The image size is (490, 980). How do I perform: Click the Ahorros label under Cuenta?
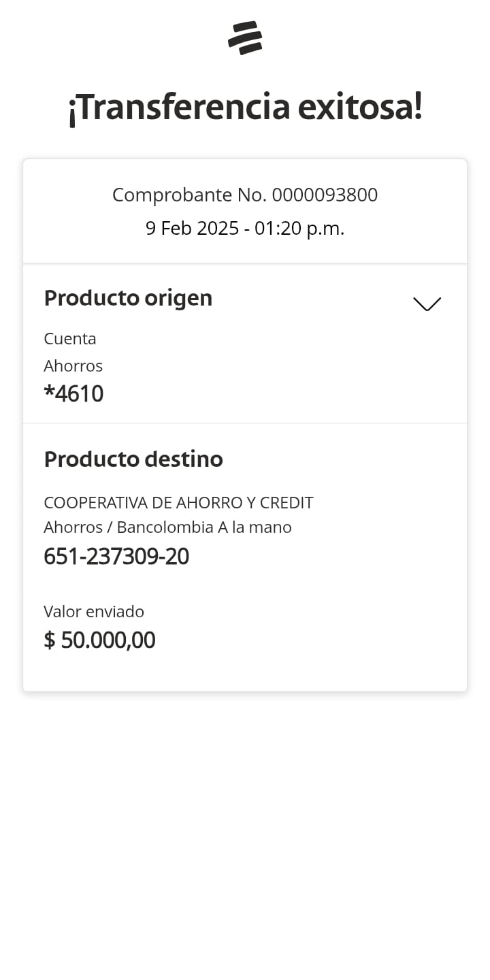(73, 366)
